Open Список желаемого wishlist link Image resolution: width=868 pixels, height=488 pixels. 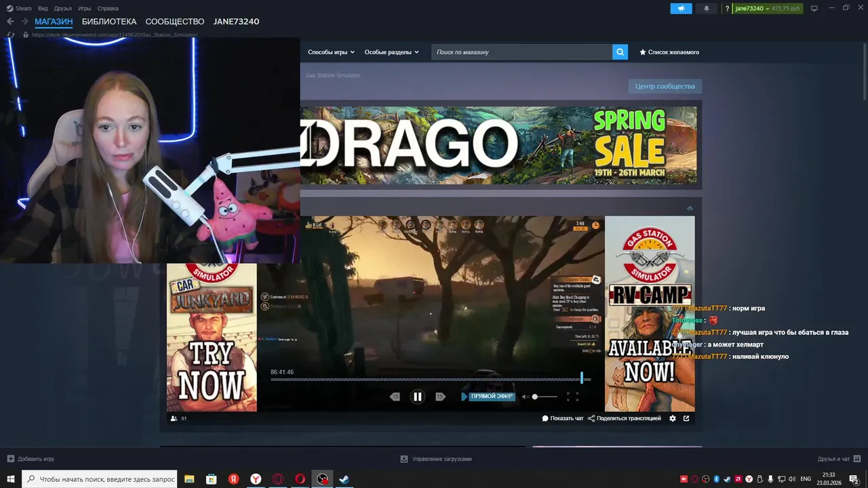coord(669,52)
